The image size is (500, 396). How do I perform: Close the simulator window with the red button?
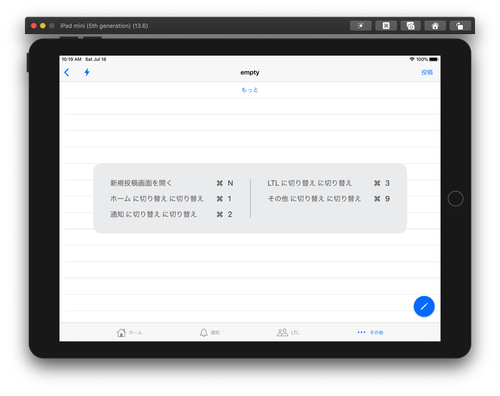[x=34, y=26]
